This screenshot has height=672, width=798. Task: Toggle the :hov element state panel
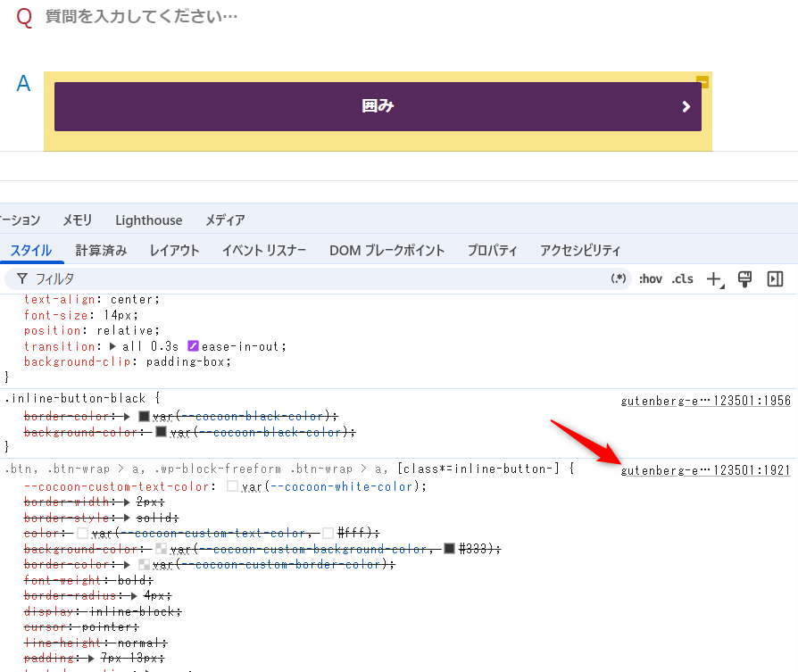(650, 279)
